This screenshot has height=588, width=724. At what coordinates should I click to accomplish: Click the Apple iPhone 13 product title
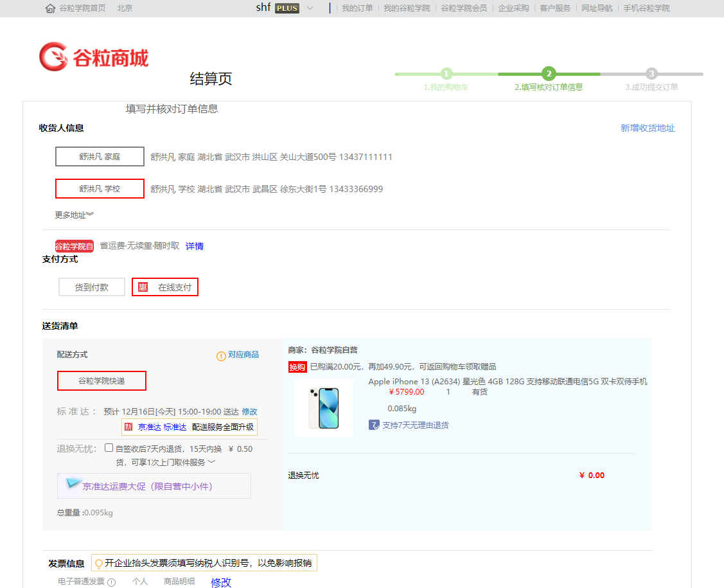pos(508,382)
